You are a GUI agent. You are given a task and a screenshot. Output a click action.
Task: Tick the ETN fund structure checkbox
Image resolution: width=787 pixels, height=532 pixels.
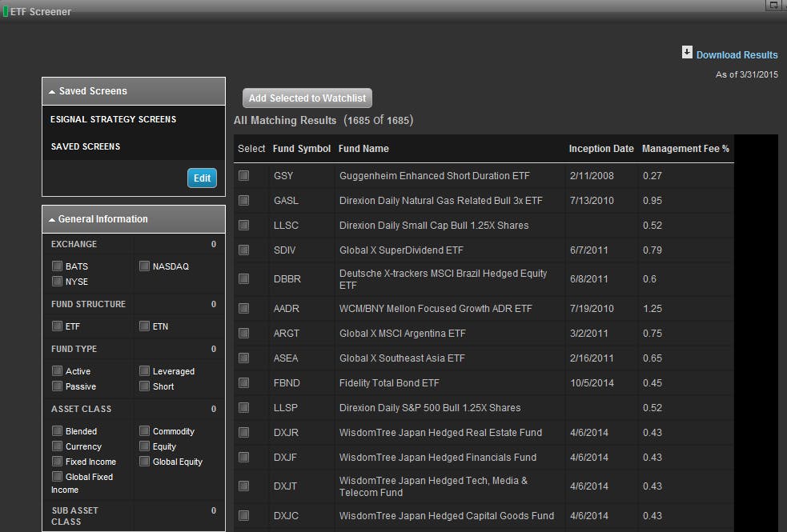click(145, 326)
